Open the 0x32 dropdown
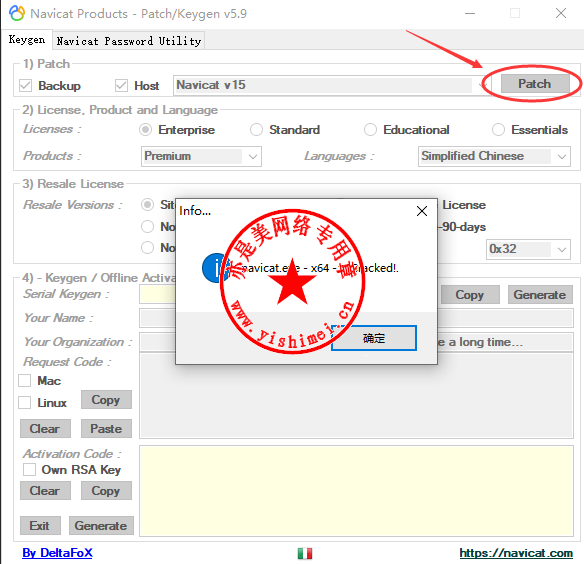This screenshot has height=564, width=584. tap(528, 249)
